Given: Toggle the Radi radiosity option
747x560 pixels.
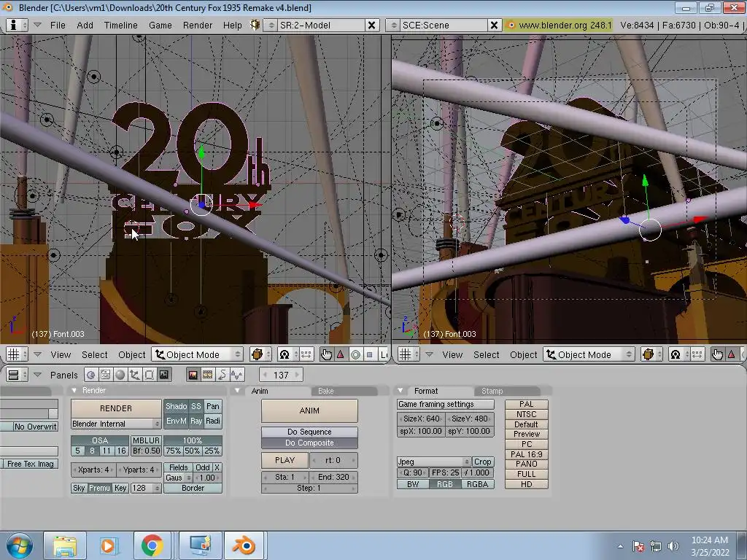Looking at the screenshot, I should (x=213, y=421).
